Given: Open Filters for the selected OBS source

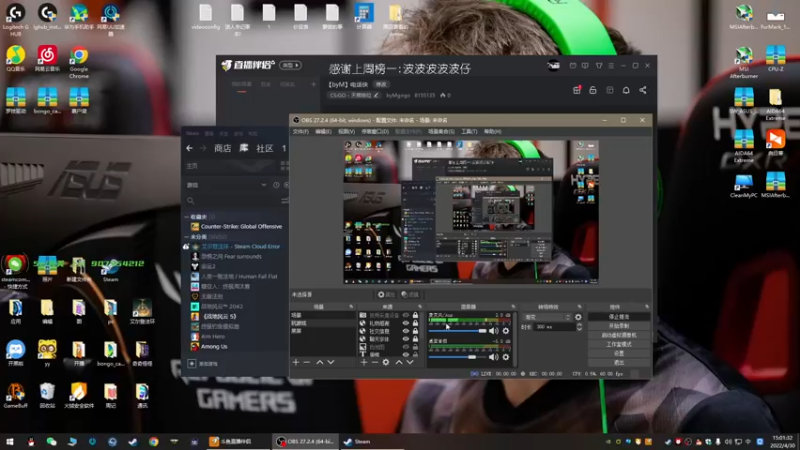Looking at the screenshot, I should tap(410, 294).
